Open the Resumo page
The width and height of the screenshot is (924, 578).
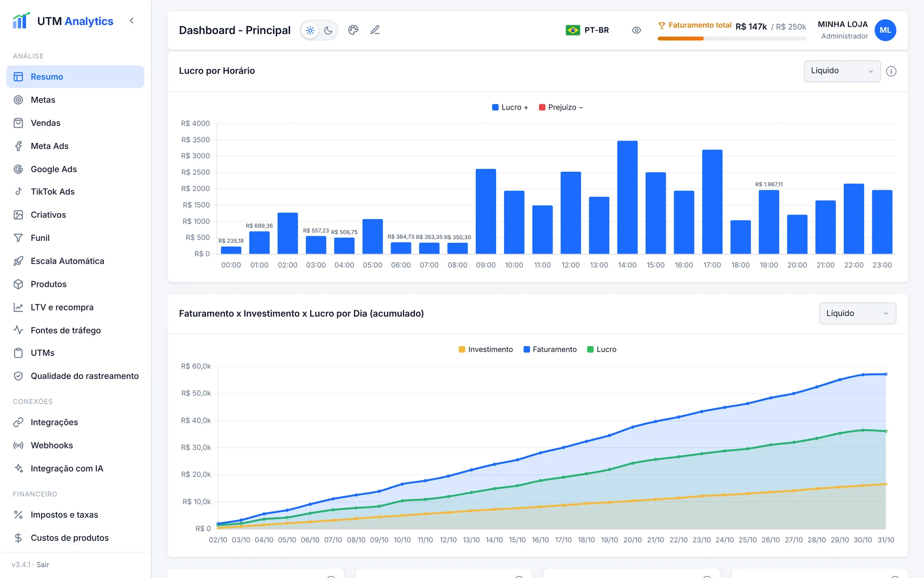tap(75, 77)
